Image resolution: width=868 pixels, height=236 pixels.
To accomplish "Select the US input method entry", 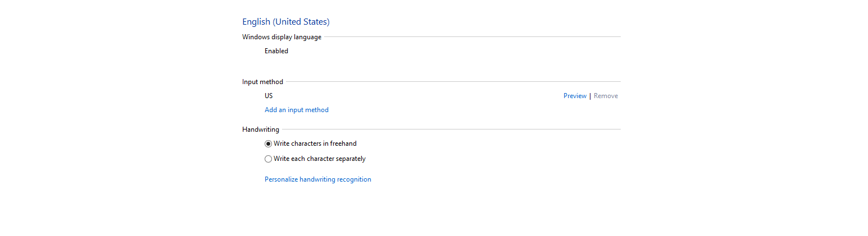I will 269,96.
